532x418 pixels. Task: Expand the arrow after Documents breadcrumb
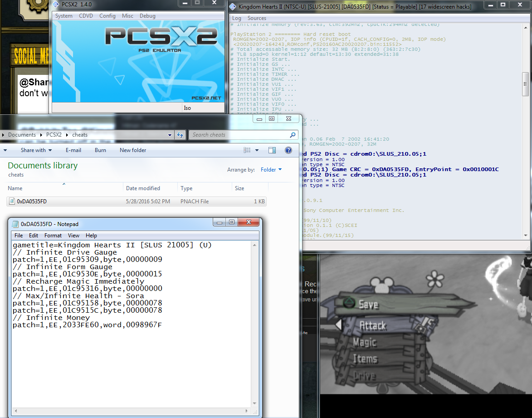[41, 135]
